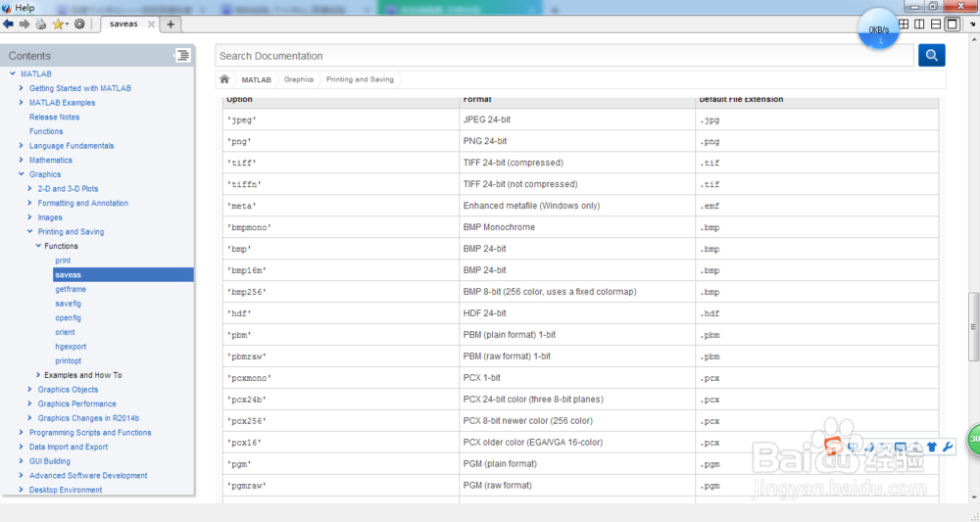Collapse the Contents panel icon

point(182,55)
